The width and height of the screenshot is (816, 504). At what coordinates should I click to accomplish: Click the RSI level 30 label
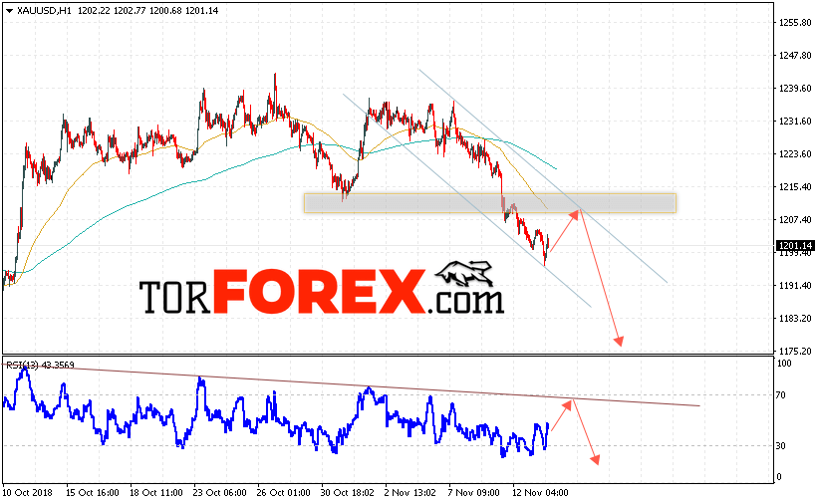point(781,446)
